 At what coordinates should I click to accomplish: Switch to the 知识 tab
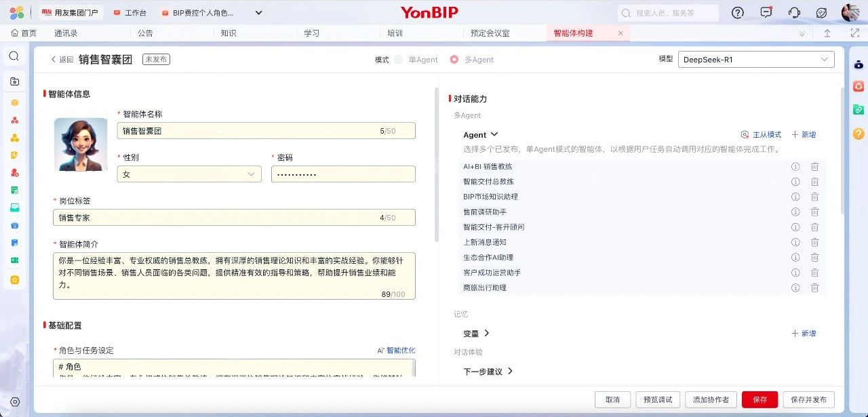click(229, 33)
